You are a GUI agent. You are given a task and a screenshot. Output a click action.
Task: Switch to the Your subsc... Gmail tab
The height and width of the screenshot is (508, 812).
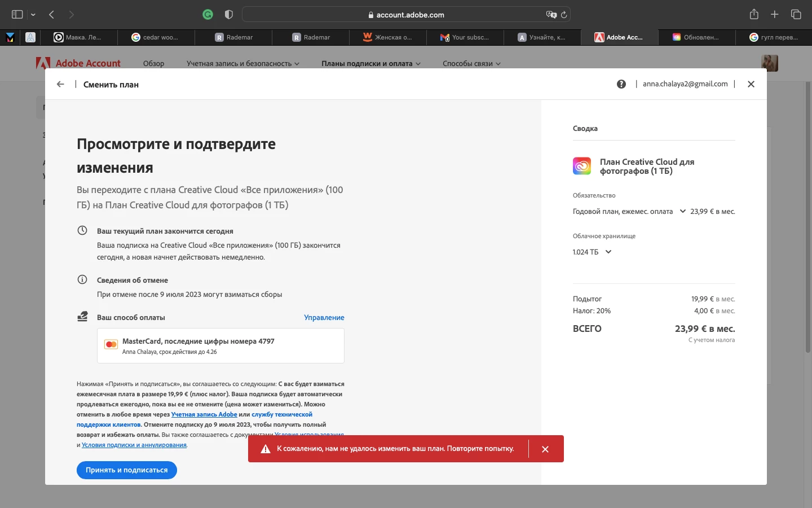coord(465,37)
